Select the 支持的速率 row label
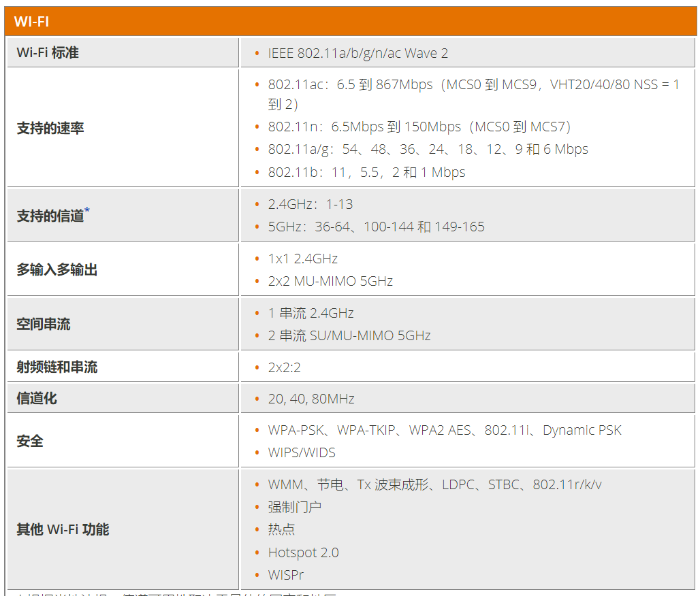This screenshot has width=700, height=596. click(x=50, y=129)
